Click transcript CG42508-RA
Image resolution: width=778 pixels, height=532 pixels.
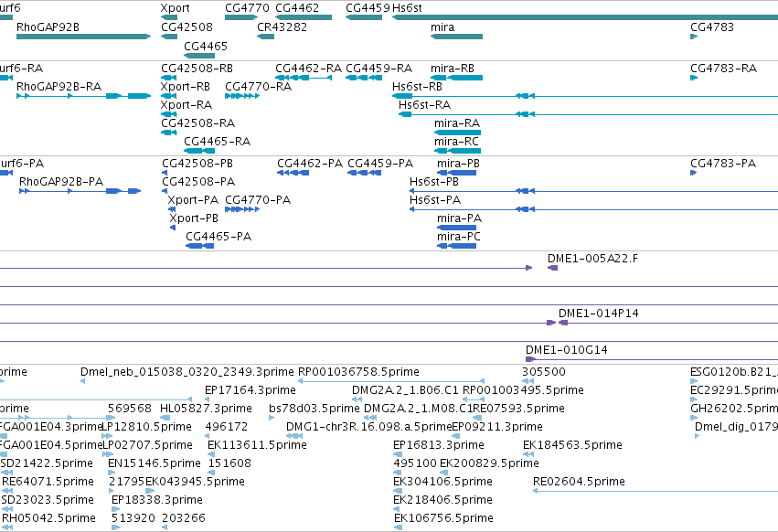point(169,133)
